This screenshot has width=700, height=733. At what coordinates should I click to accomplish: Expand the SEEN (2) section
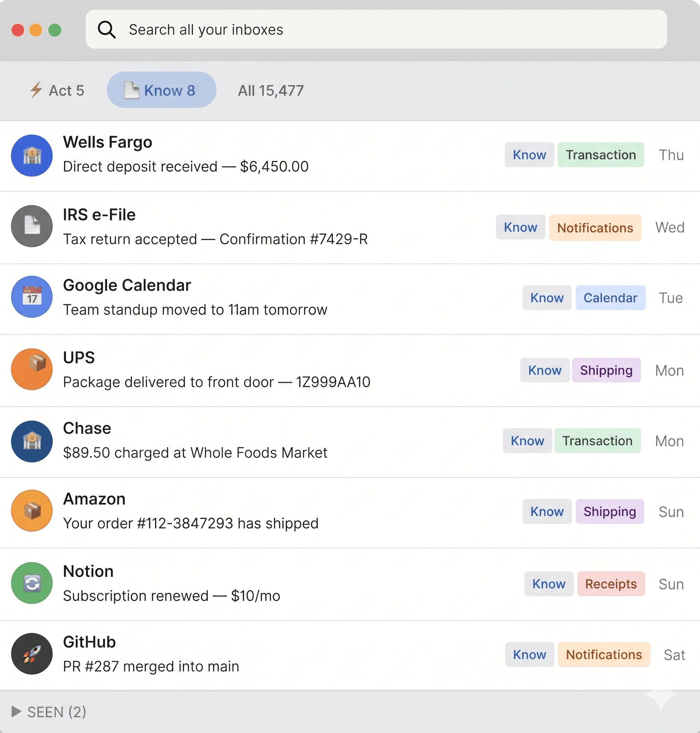click(49, 712)
